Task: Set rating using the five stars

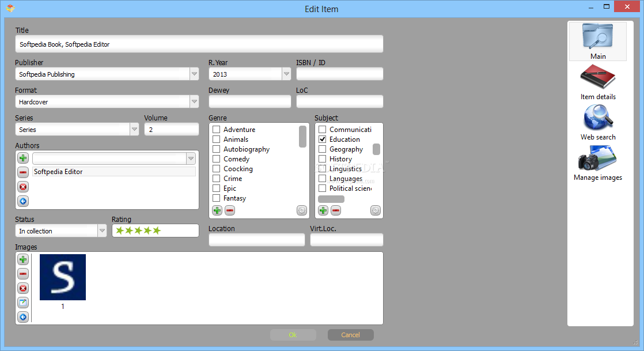Action: tap(138, 231)
